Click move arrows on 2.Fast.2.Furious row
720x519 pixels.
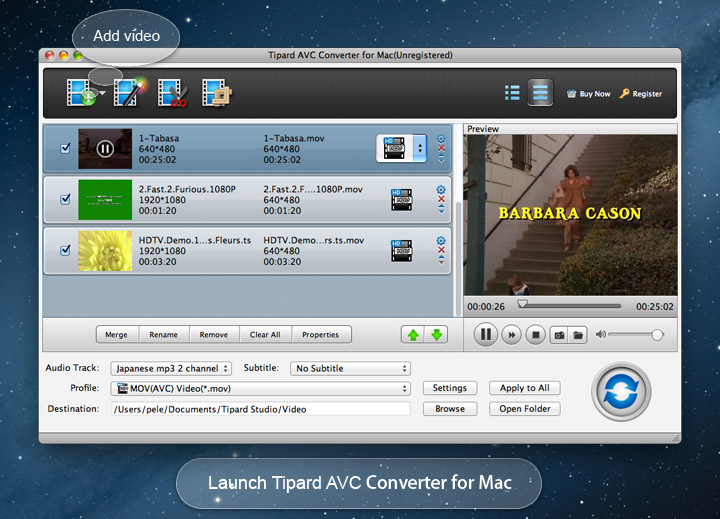point(441,209)
